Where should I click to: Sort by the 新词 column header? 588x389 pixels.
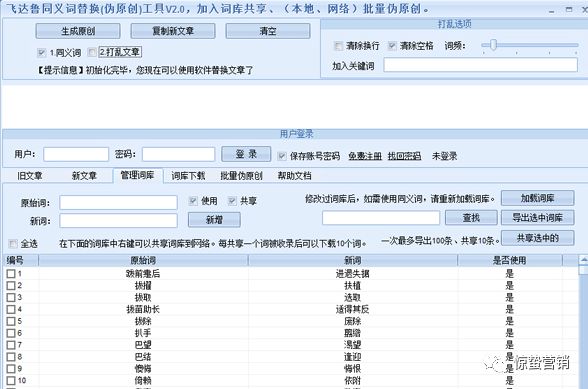coord(352,260)
